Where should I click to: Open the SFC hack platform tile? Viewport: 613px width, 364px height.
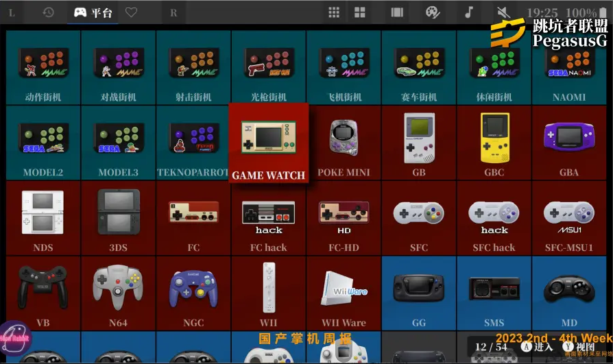point(494,218)
